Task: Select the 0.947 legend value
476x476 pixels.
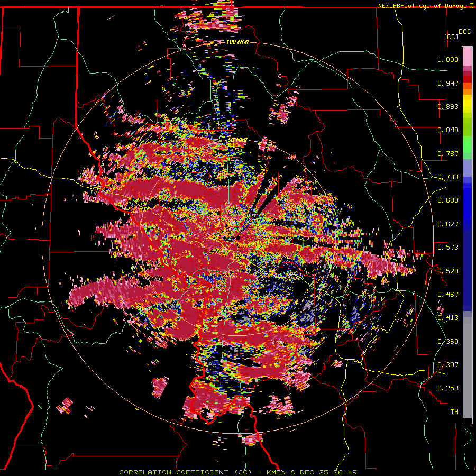Action: click(x=448, y=83)
